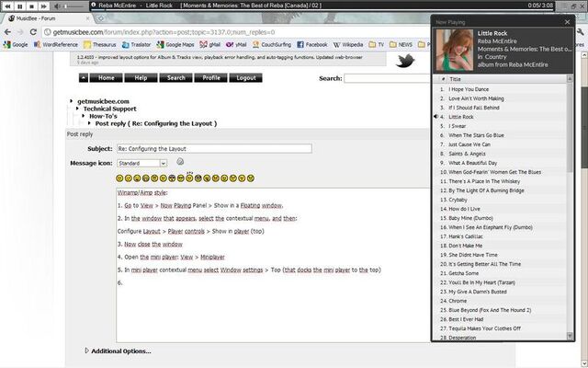
Task: Select track 'When The Stars Go Blue'
Action: point(500,135)
